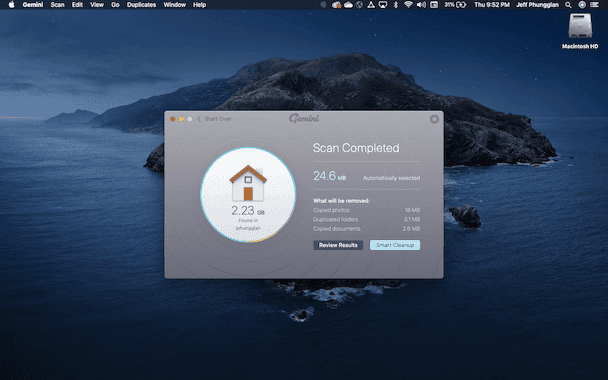The image size is (608, 380).
Task: Open the Notification Center list icon
Action: click(x=594, y=5)
